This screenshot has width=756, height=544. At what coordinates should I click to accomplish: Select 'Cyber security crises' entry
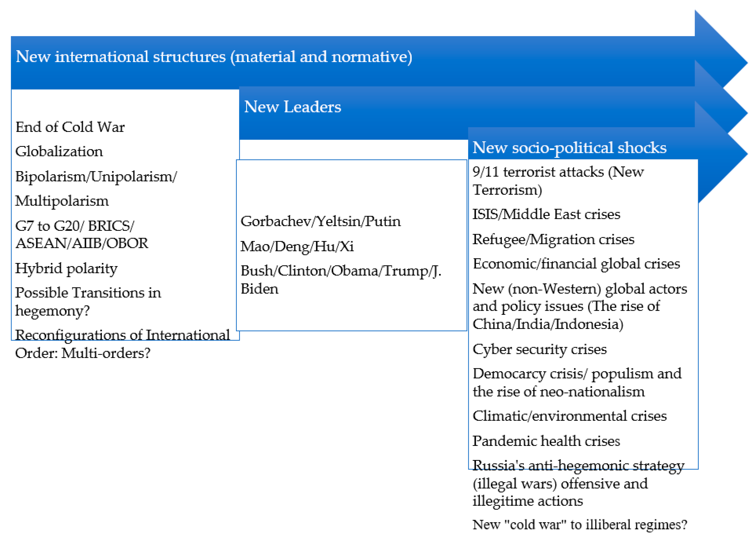[540, 349]
